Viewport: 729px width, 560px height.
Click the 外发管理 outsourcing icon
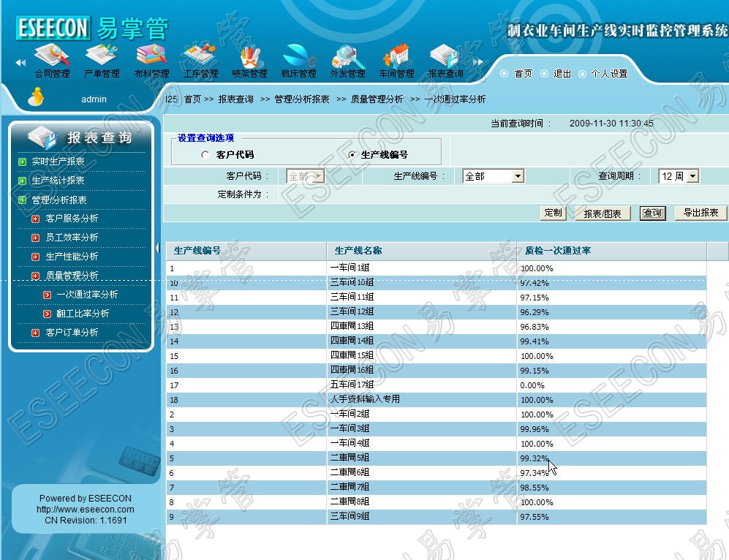[347, 57]
